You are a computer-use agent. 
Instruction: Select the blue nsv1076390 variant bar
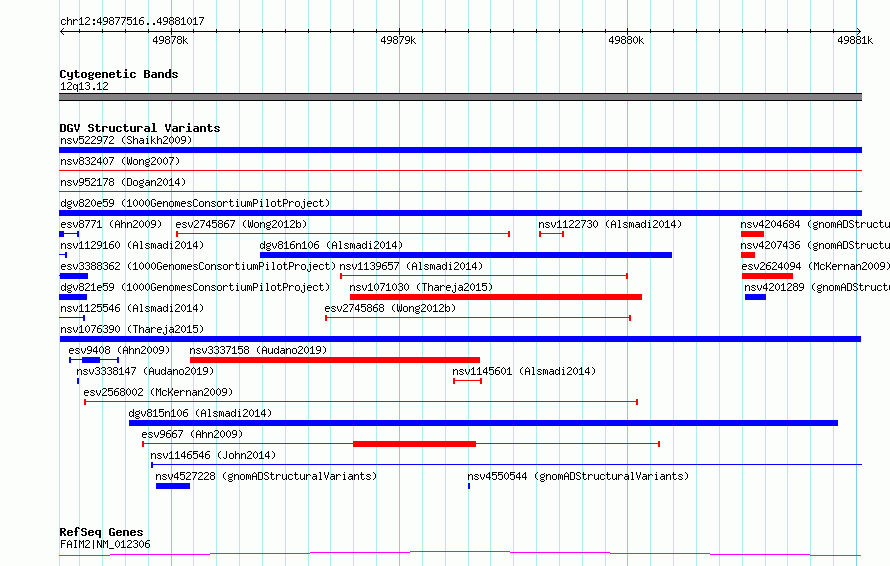tap(460, 339)
